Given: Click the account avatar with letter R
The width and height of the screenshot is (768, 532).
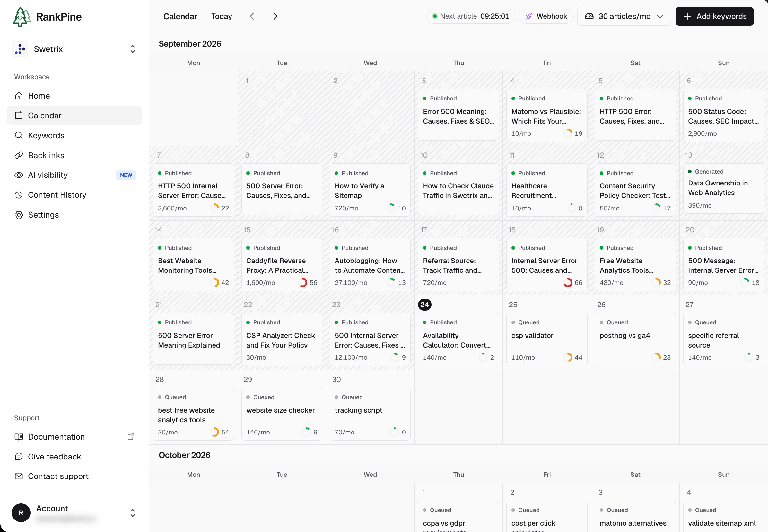Looking at the screenshot, I should click(21, 513).
